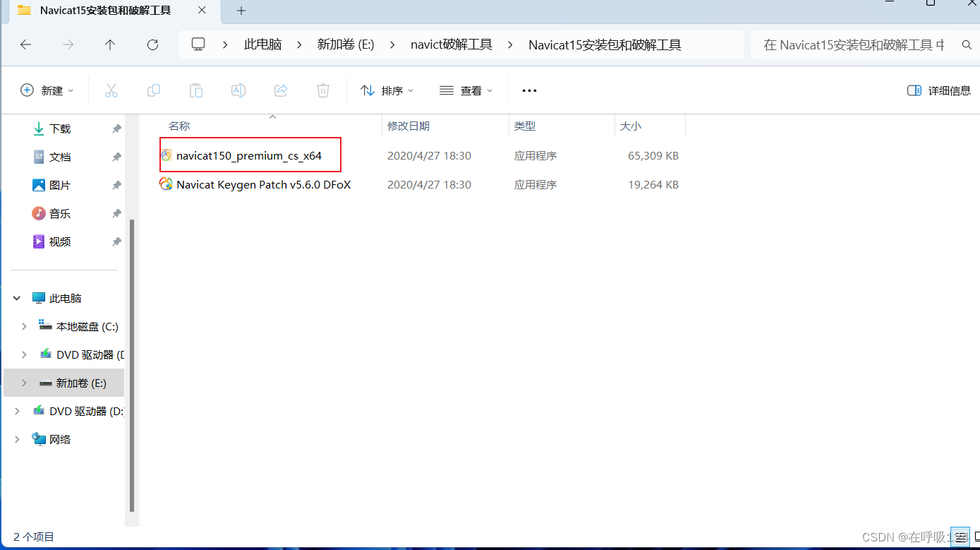980x550 pixels.
Task: Expand the 网络 tree node
Action: pos(17,439)
